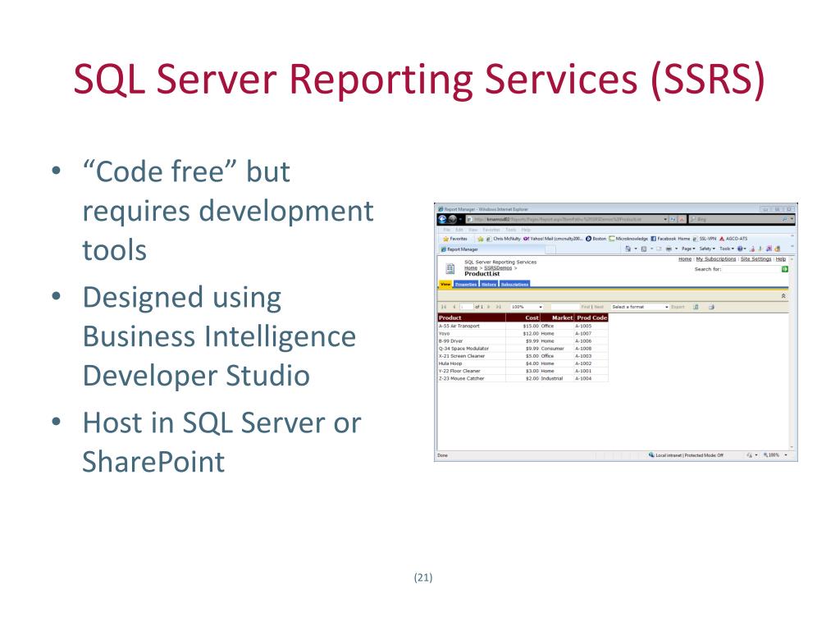
Task: Open the 100% zoom dropdown in report toolbar
Action: coord(527,307)
